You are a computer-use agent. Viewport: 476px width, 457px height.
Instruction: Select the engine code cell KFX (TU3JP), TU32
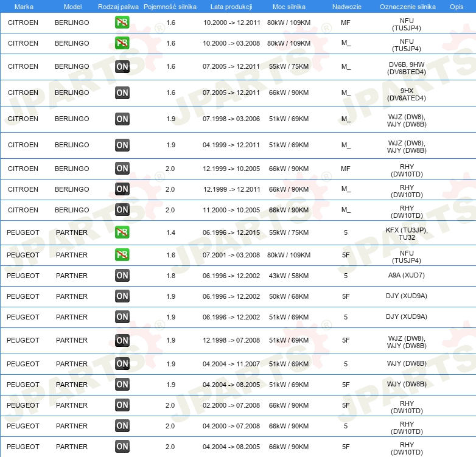407,234
